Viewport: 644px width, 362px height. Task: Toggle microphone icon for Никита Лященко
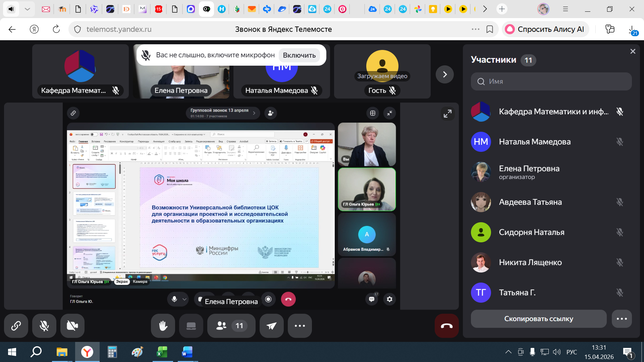(x=620, y=262)
